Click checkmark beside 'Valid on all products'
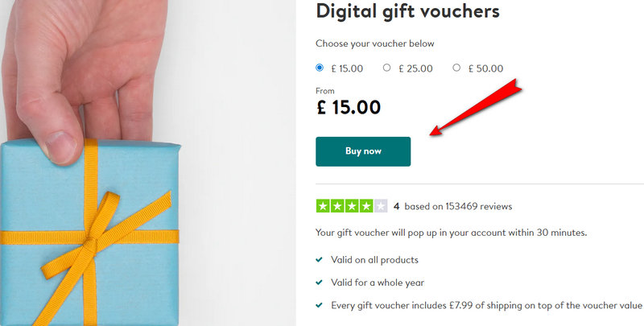Viewport: 644px width, 326px height. (320, 260)
